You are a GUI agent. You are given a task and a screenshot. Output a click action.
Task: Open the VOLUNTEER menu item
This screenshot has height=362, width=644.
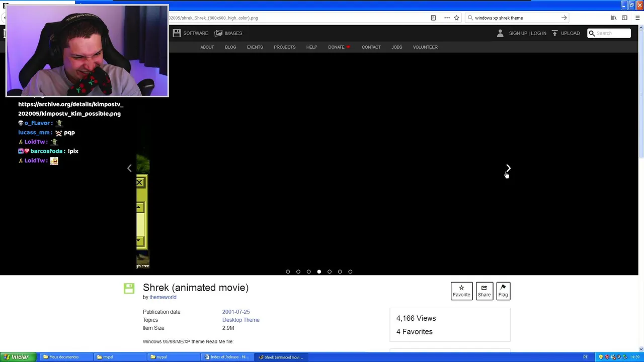(425, 47)
